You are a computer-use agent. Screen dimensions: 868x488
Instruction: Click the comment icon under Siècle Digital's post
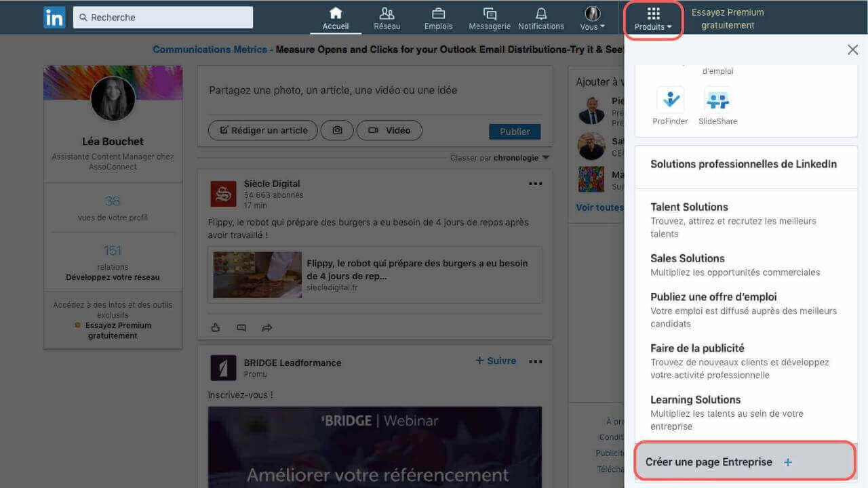click(241, 327)
